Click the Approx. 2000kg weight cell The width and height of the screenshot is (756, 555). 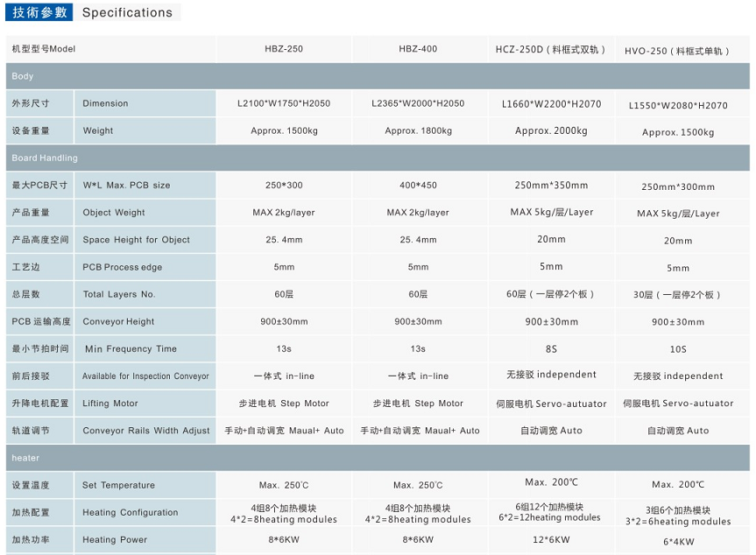551,130
